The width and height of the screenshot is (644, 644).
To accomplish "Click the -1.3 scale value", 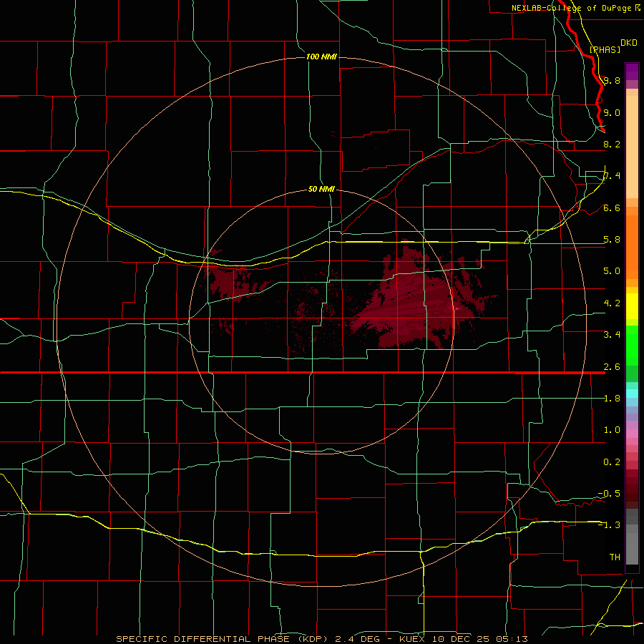I will (x=609, y=525).
